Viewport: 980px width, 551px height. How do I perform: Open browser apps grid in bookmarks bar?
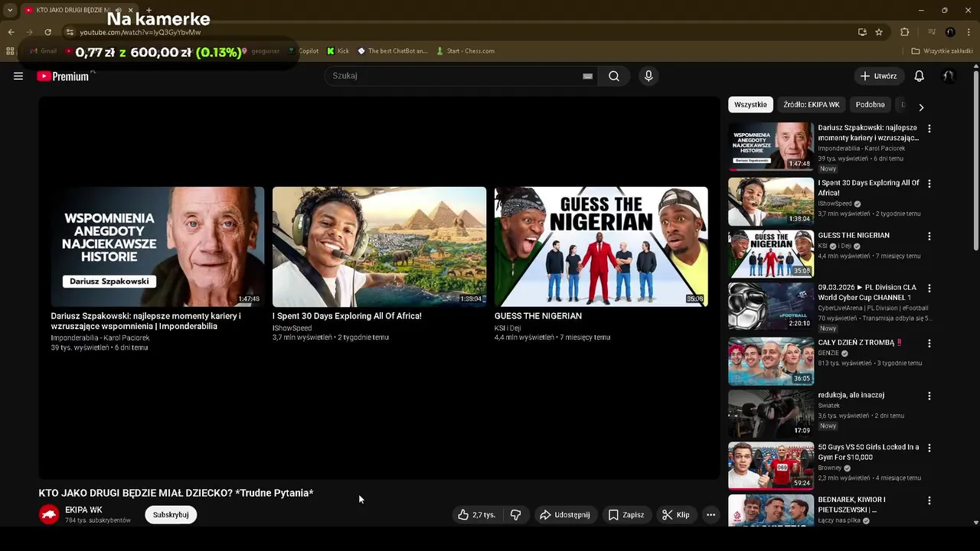[10, 51]
